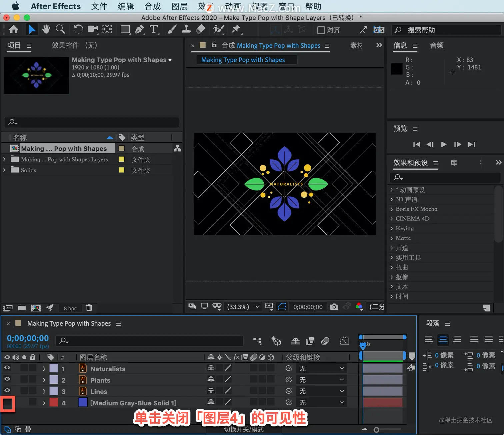This screenshot has width=504, height=435.
Task: Open the 编辑 menu
Action: (x=126, y=6)
